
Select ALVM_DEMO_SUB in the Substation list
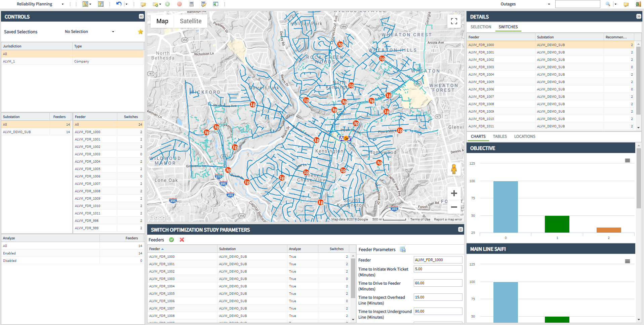(36, 132)
